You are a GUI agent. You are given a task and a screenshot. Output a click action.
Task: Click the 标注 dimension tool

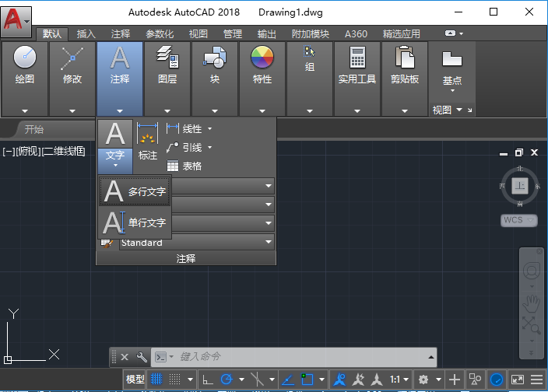click(x=147, y=140)
